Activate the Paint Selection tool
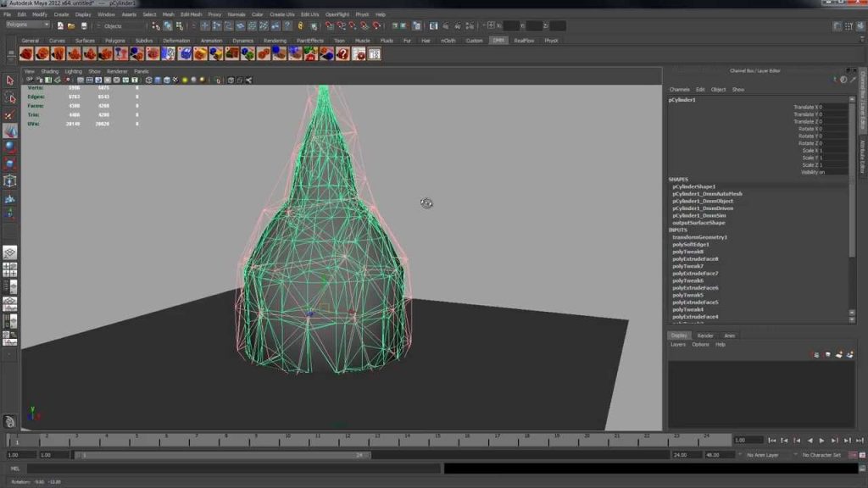This screenshot has width=868, height=488. [9, 115]
